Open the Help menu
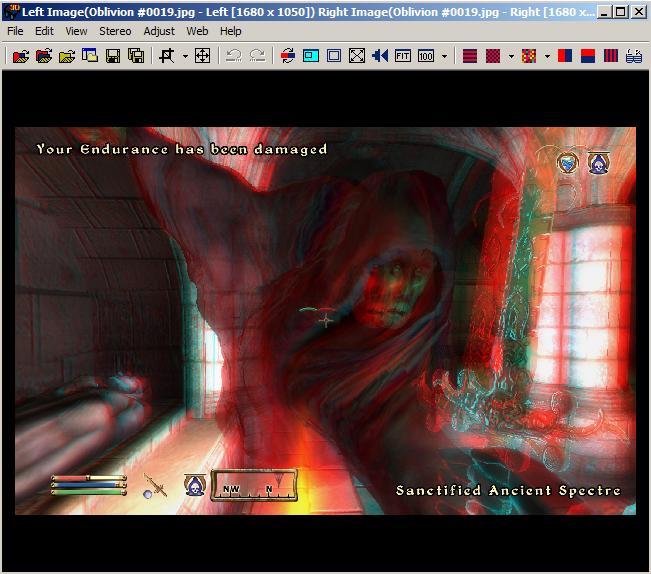651x574 pixels. (x=230, y=31)
